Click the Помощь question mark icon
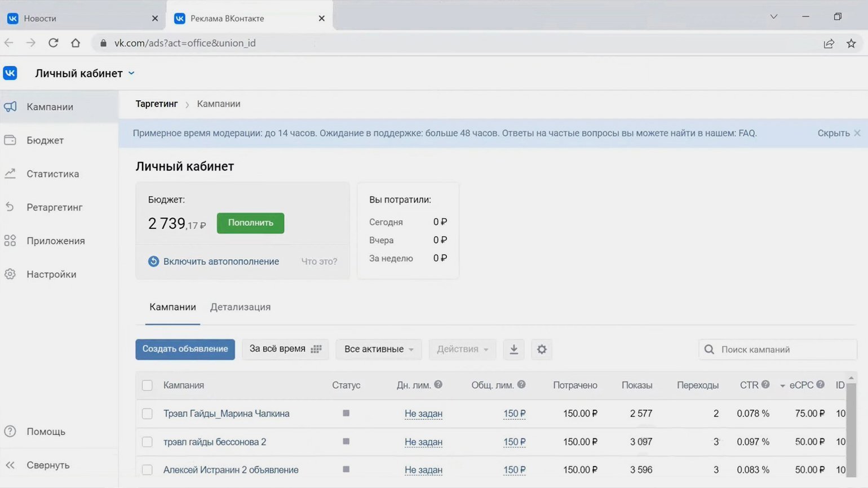 click(x=10, y=431)
